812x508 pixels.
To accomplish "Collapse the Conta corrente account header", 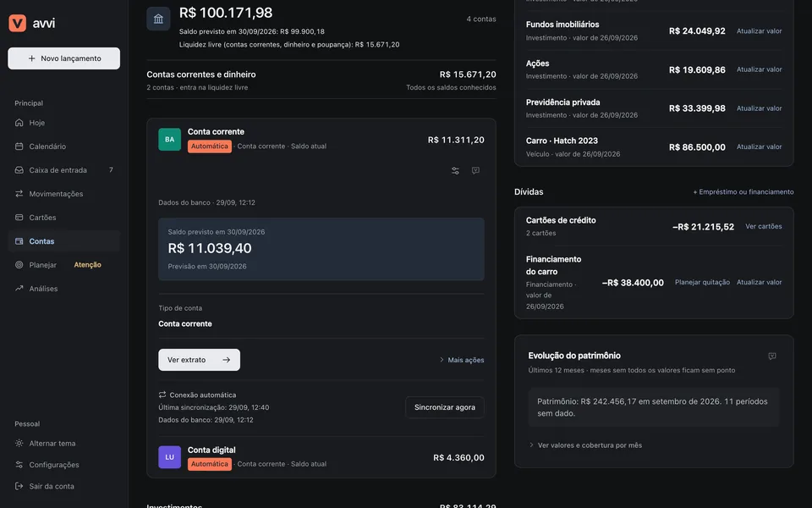I will [321, 140].
